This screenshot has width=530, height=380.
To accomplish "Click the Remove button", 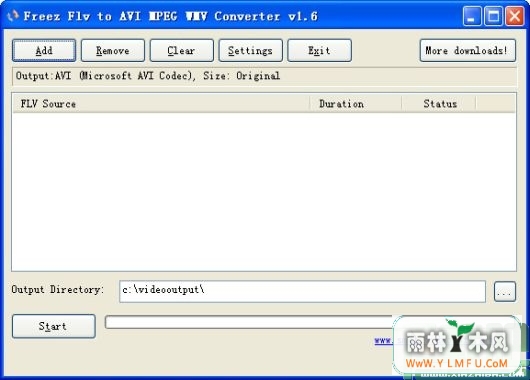I will coord(113,50).
